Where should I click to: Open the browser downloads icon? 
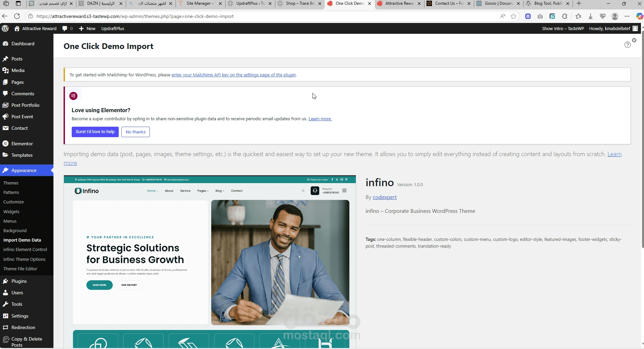click(x=590, y=16)
